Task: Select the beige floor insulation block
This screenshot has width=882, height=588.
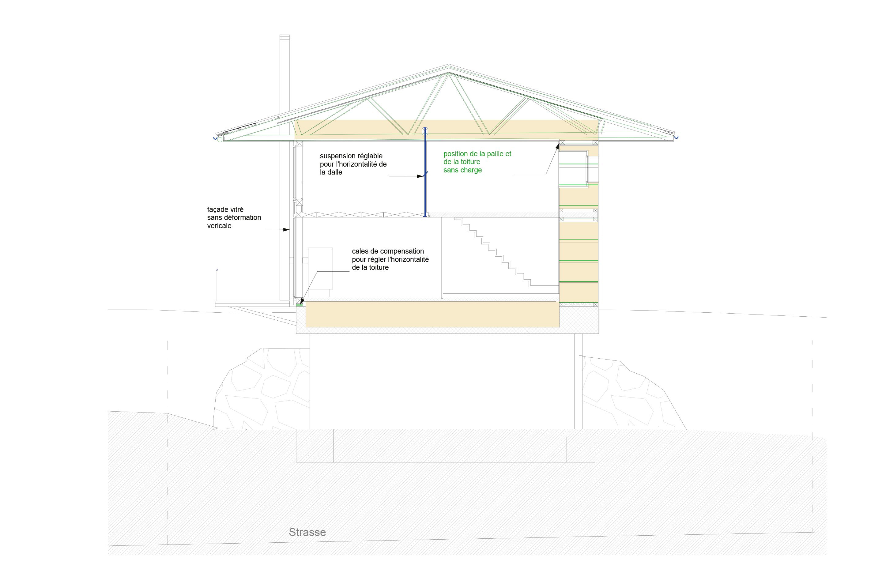Action: 432,314
